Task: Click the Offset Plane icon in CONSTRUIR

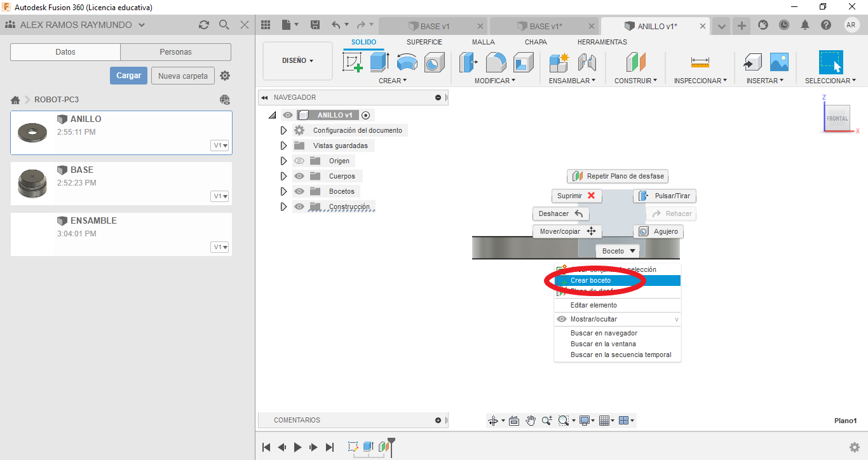Action: coord(635,62)
